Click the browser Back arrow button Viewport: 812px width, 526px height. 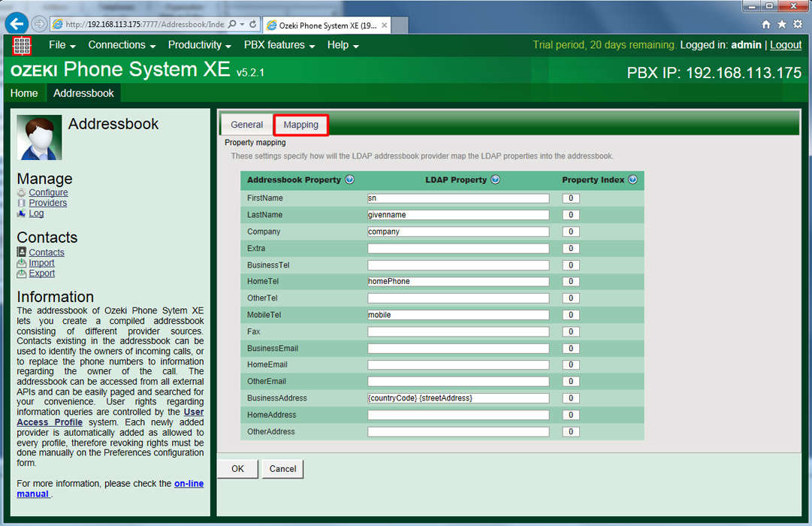[17, 24]
